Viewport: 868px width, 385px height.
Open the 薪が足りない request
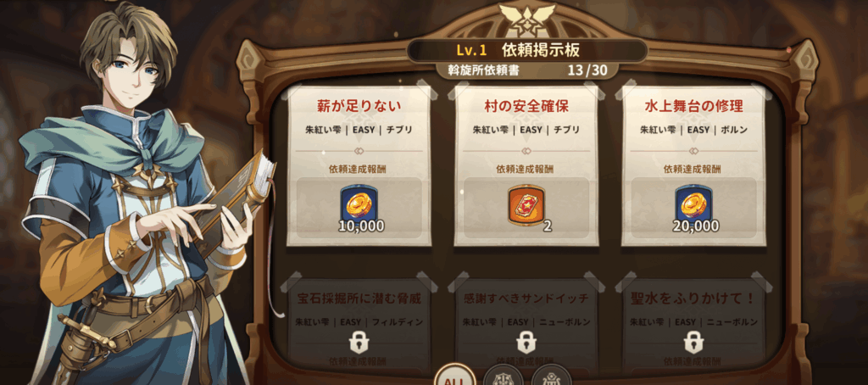point(359,165)
